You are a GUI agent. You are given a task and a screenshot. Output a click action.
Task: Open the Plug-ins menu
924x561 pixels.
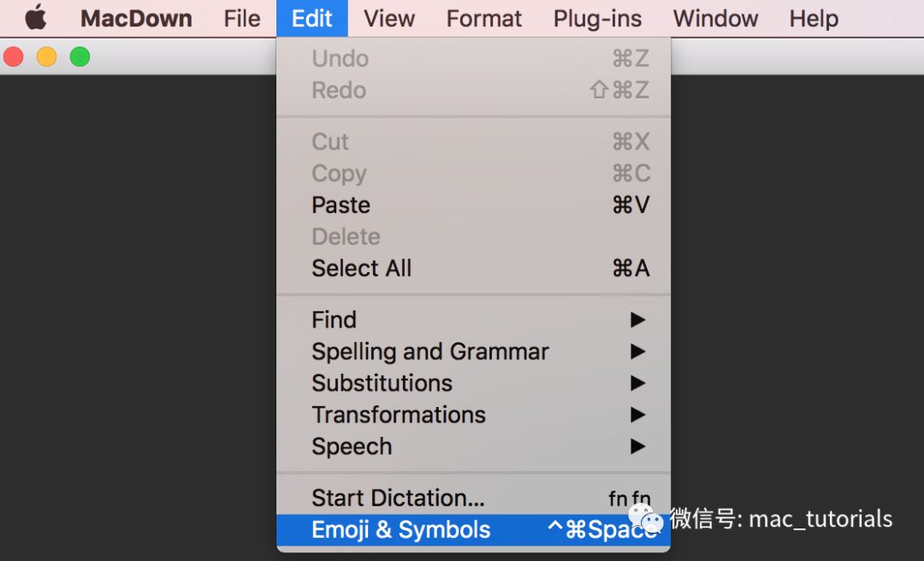point(597,19)
